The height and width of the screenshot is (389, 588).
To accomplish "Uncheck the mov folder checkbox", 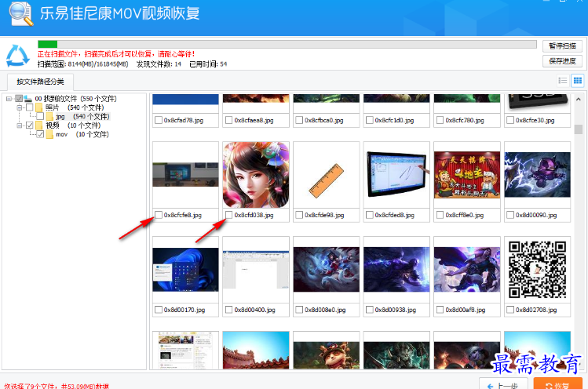I will coord(40,134).
